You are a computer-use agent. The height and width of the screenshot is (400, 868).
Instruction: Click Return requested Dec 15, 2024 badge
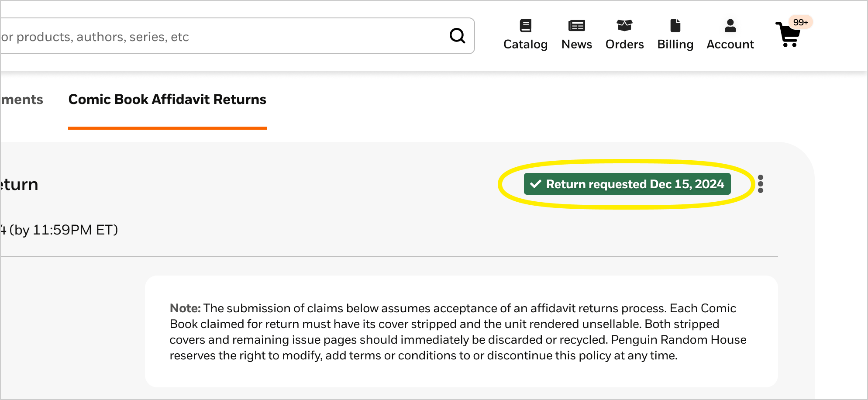tap(627, 184)
